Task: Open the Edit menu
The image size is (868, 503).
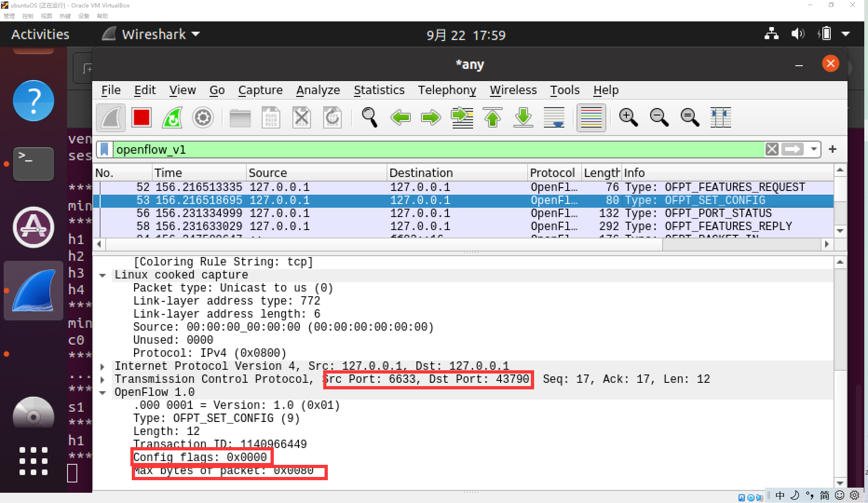Action: [145, 90]
